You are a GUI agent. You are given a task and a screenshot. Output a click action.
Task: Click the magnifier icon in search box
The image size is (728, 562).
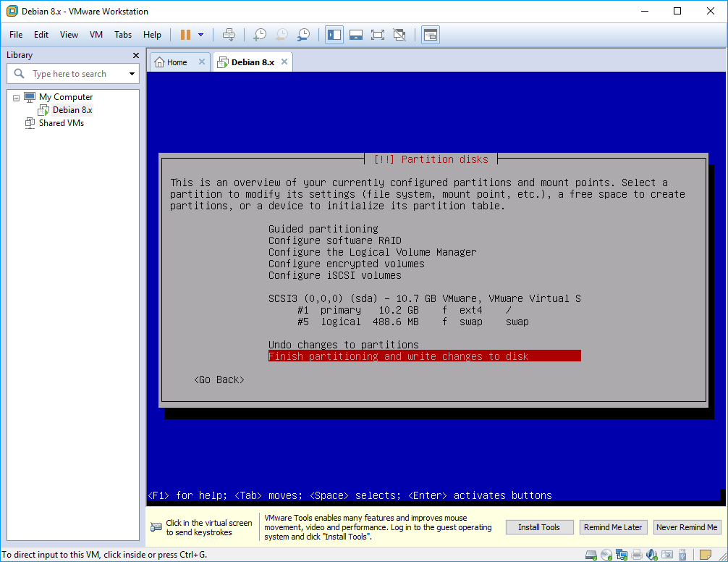[19, 73]
